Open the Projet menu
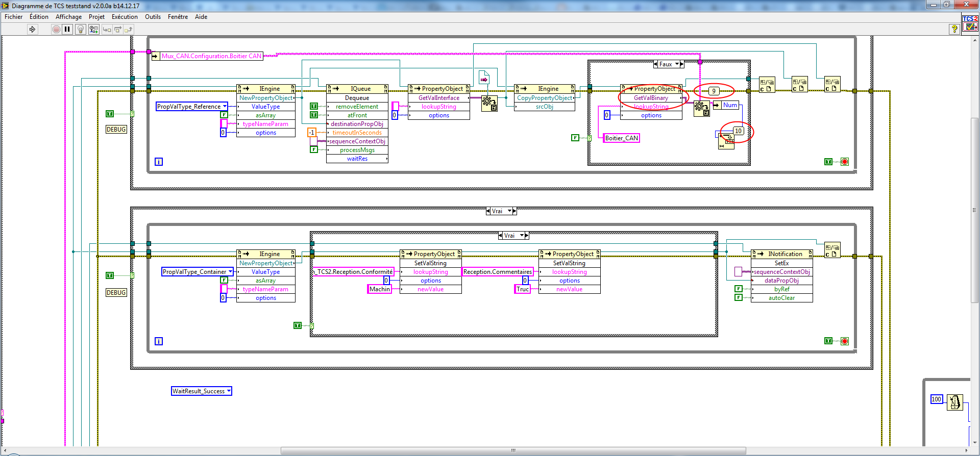This screenshot has width=980, height=456. (96, 17)
